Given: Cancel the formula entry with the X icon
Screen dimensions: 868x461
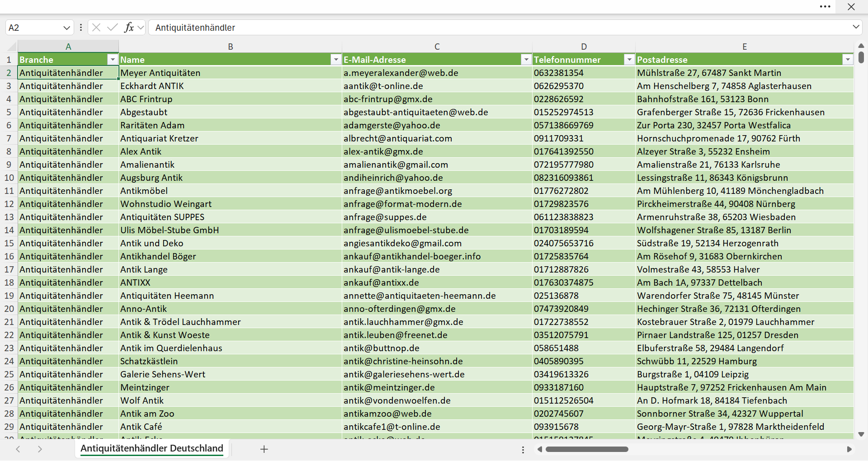Looking at the screenshot, I should 96,27.
